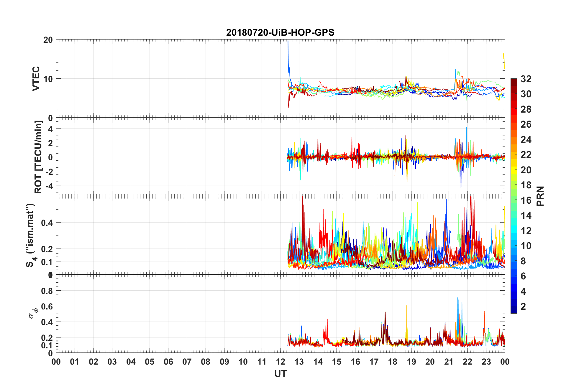Click colorbar tick label 32
The height and width of the screenshot is (392, 561).
point(526,79)
